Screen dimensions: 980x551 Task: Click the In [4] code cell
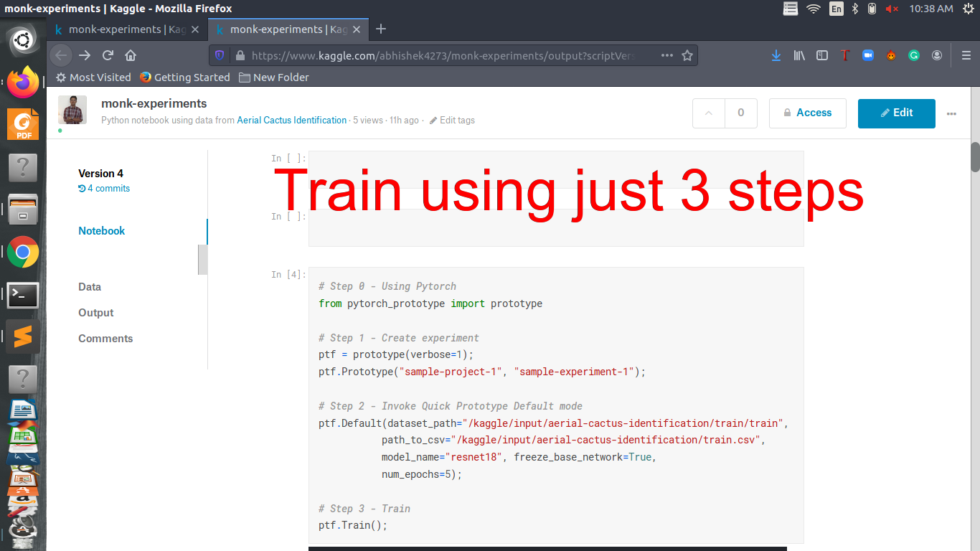tap(556, 405)
